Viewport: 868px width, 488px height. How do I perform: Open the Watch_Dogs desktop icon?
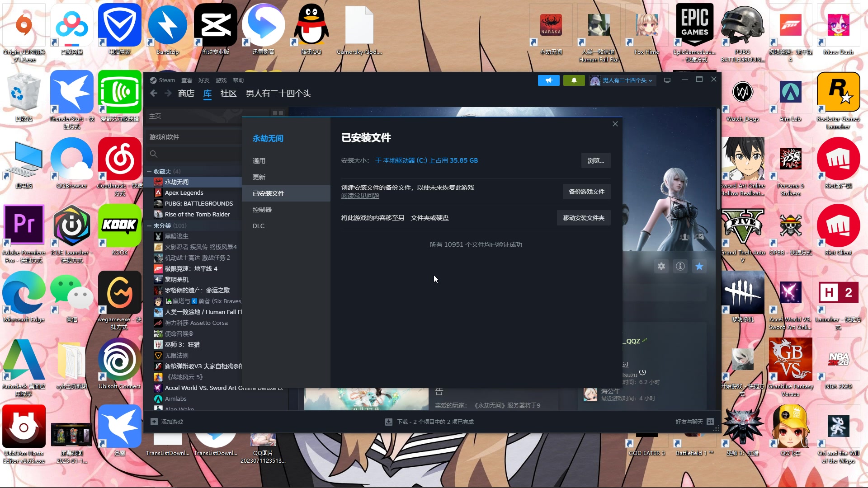[x=742, y=96]
